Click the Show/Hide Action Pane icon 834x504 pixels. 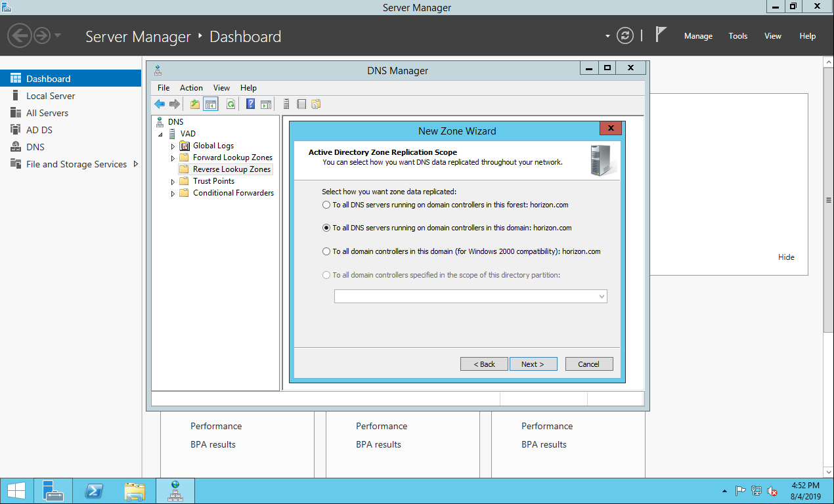coord(266,104)
